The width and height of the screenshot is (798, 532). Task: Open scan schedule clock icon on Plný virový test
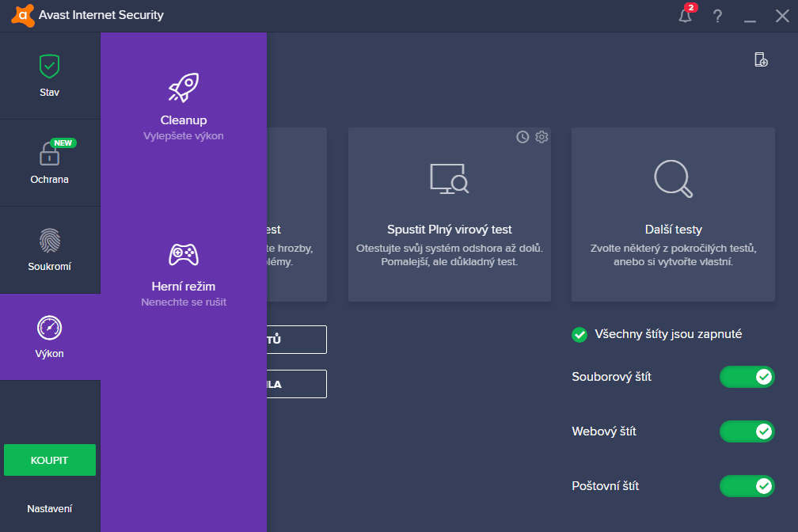pyautogui.click(x=522, y=137)
